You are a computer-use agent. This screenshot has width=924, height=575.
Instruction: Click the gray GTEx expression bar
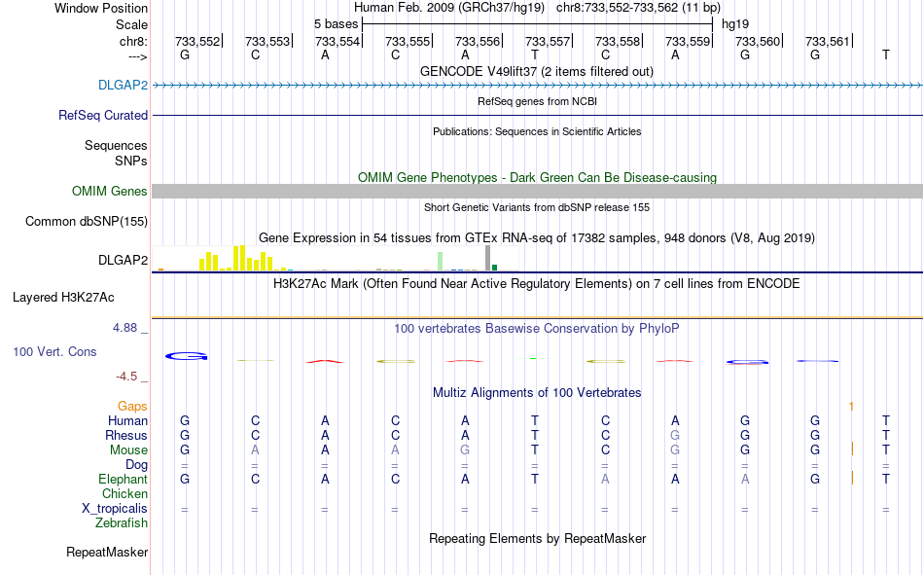(x=487, y=258)
